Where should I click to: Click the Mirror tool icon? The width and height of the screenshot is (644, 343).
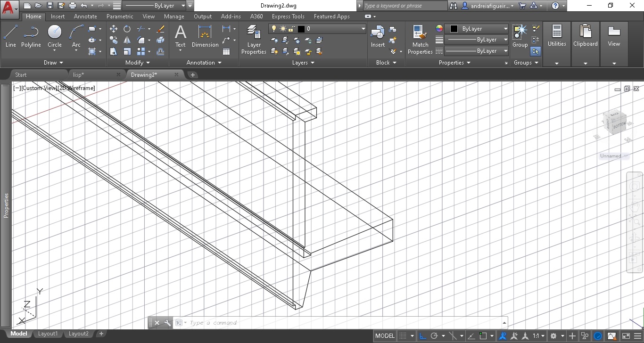(x=127, y=40)
